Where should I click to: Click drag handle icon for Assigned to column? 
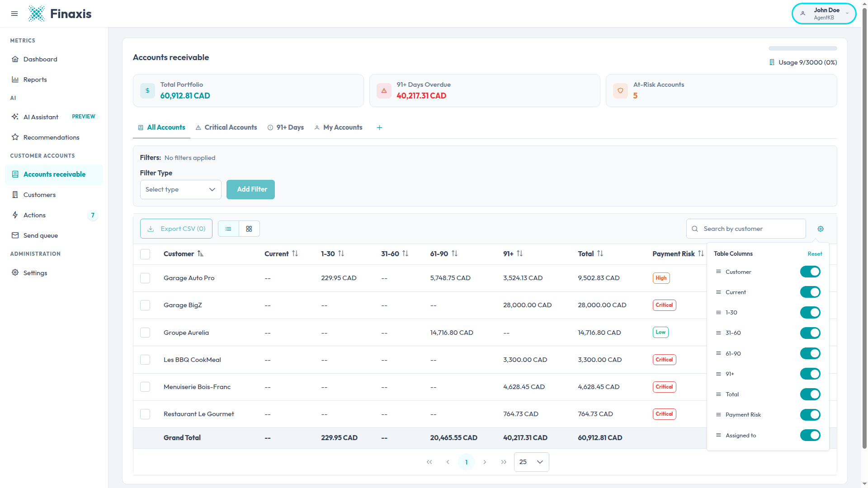(718, 435)
